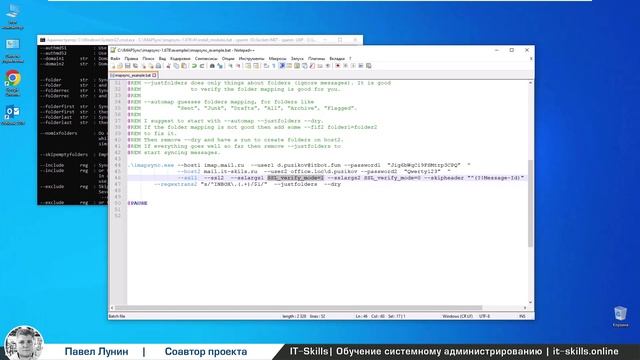
Task: Toggle the highlighted indent guide button
Action: (282, 66)
